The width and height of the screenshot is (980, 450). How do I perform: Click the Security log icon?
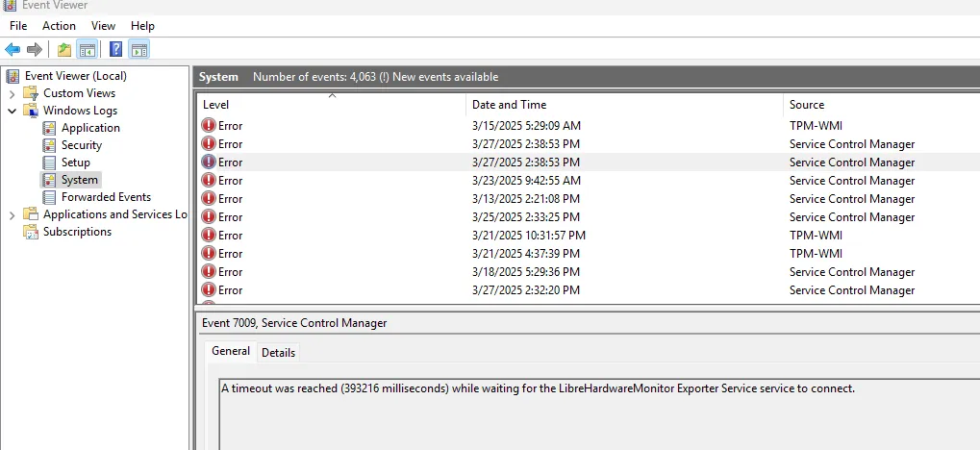click(x=49, y=145)
